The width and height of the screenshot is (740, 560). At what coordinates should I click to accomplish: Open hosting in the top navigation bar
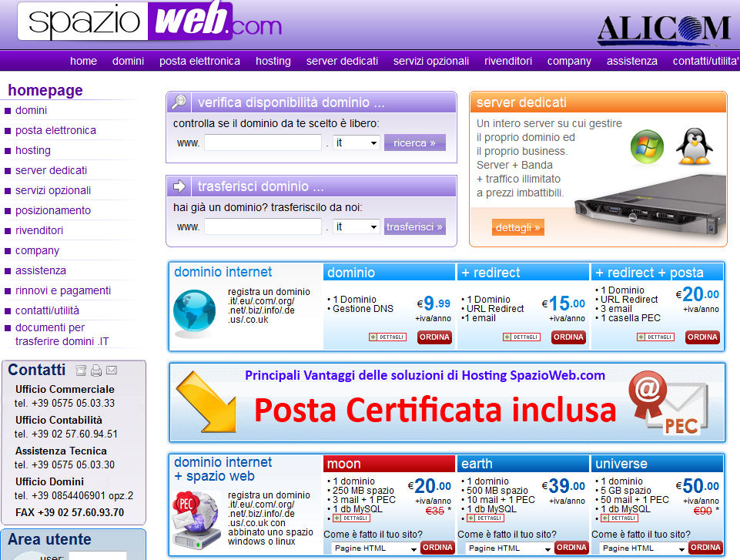pos(273,62)
